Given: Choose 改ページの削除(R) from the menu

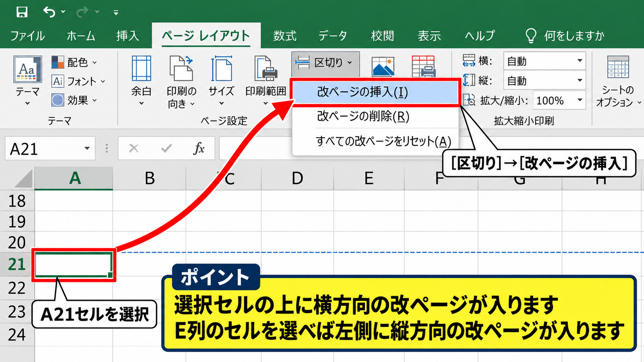Looking at the screenshot, I should (x=376, y=116).
